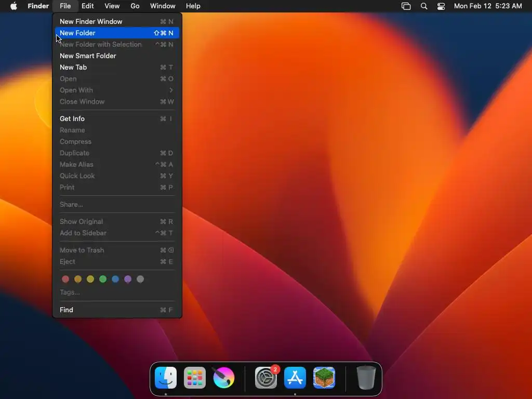Open System Settings from the Dock
The height and width of the screenshot is (399, 532).
(266, 378)
